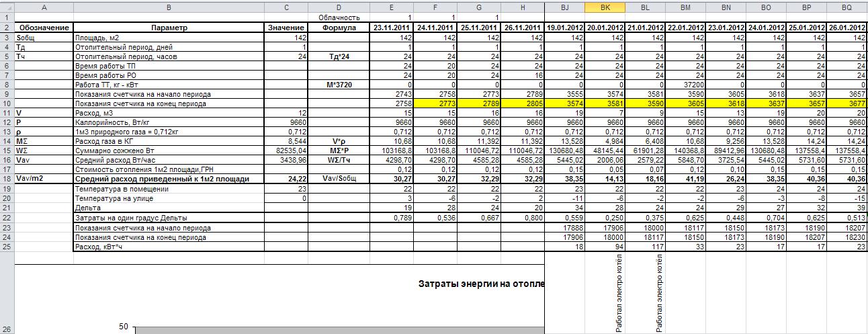Click the 'Значение' header cell
Image resolution: width=868 pixels, height=334 pixels.
click(x=287, y=28)
